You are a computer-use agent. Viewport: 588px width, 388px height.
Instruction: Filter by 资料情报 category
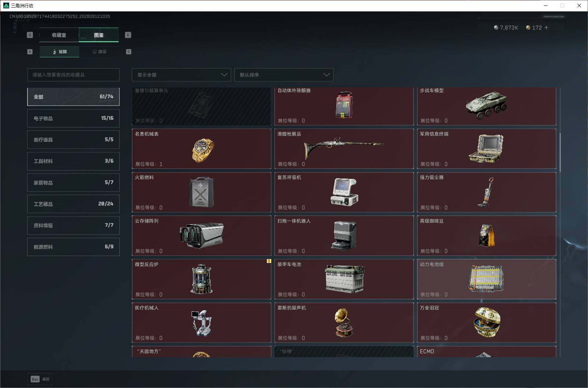(x=73, y=225)
